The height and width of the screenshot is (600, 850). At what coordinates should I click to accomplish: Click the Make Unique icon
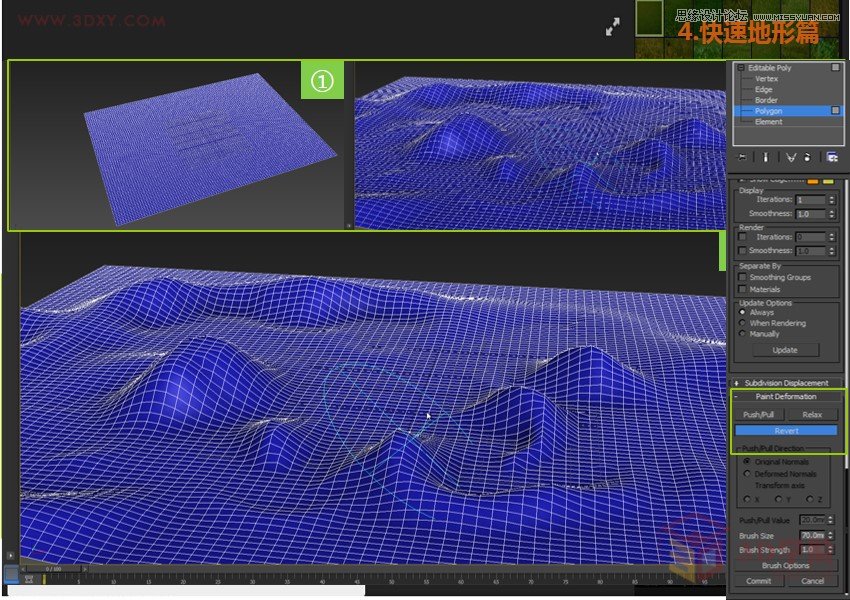791,157
